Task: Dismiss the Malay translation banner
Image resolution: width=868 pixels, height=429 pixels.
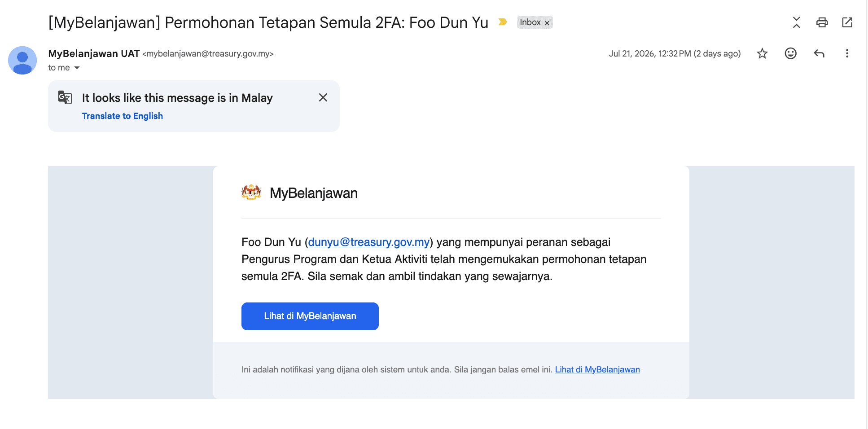Action: (323, 97)
